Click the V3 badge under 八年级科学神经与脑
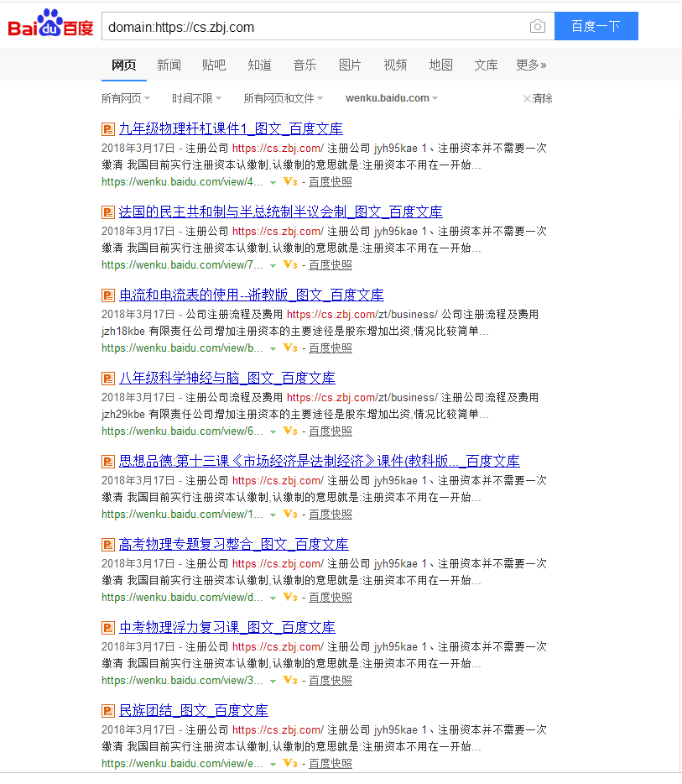The height and width of the screenshot is (784, 682). pos(290,431)
